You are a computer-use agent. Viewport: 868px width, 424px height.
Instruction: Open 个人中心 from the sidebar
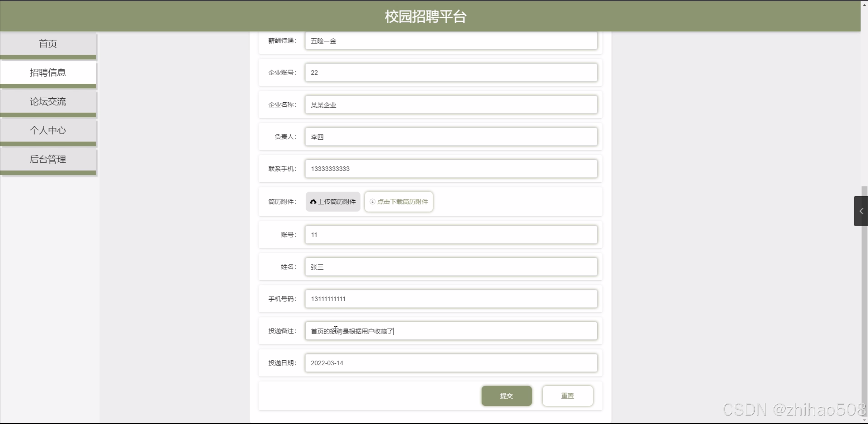coord(48,130)
